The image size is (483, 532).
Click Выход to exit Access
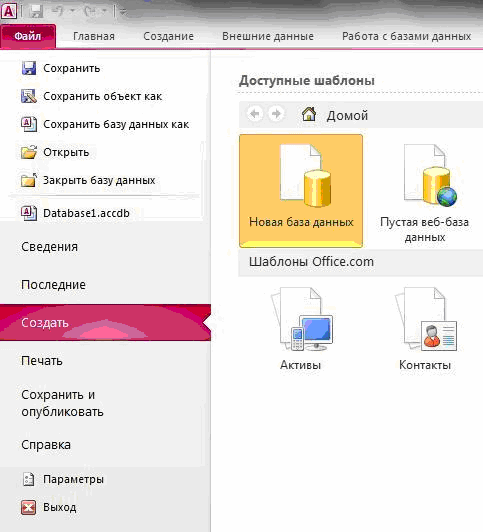coord(60,508)
